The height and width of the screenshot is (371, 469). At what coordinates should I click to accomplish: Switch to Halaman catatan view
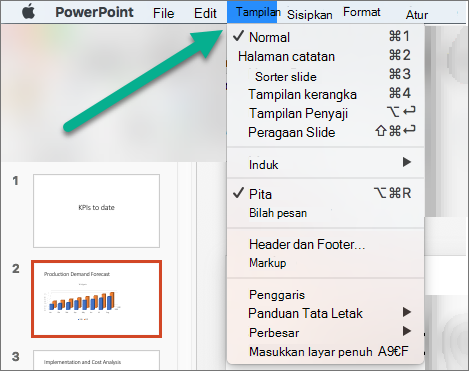point(325,56)
